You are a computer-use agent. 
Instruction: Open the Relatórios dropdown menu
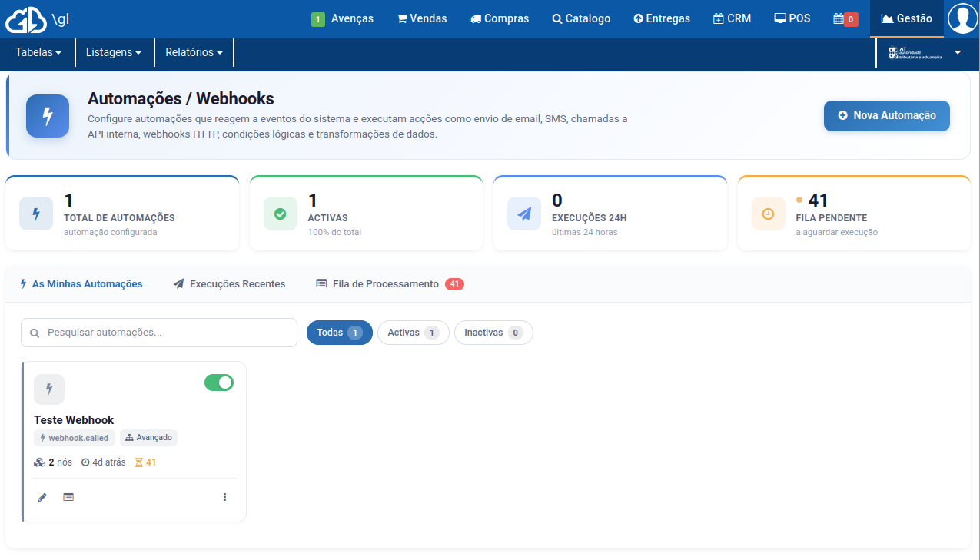[194, 52]
